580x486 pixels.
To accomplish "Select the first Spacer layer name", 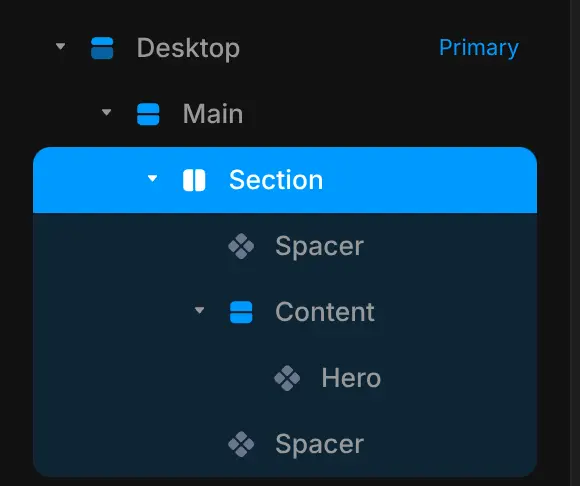I will pyautogui.click(x=320, y=246).
